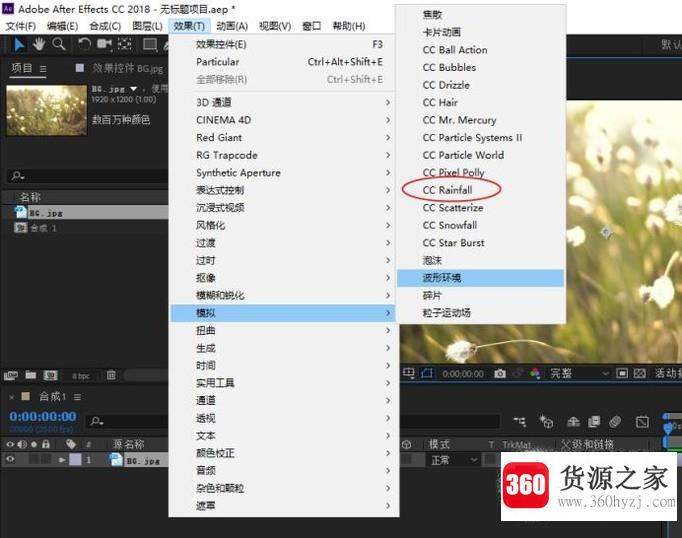The width and height of the screenshot is (682, 538).
Task: Click the BG.jpg preview thumbnail
Action: [47, 110]
